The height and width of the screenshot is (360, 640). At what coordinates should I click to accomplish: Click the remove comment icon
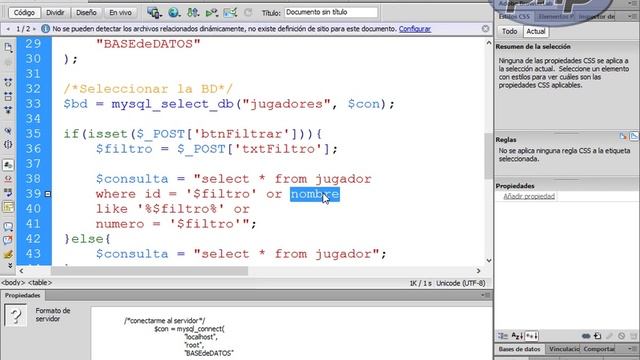pyautogui.click(x=8, y=240)
